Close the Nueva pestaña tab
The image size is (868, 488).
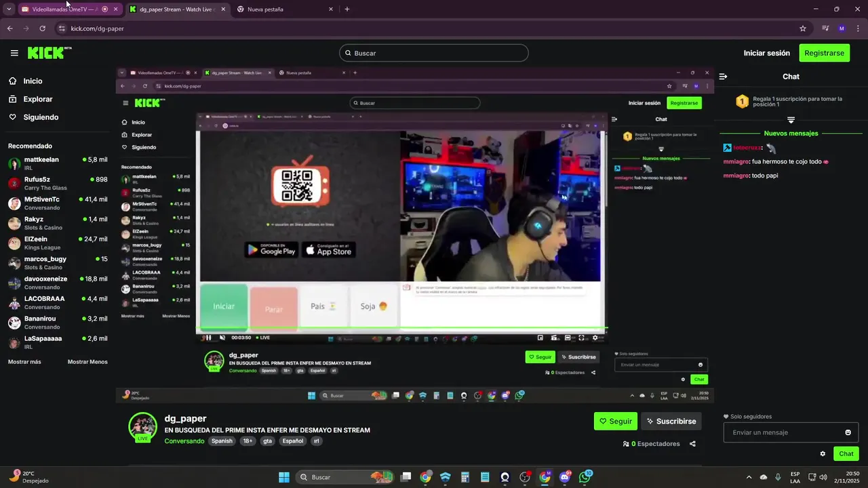point(331,9)
